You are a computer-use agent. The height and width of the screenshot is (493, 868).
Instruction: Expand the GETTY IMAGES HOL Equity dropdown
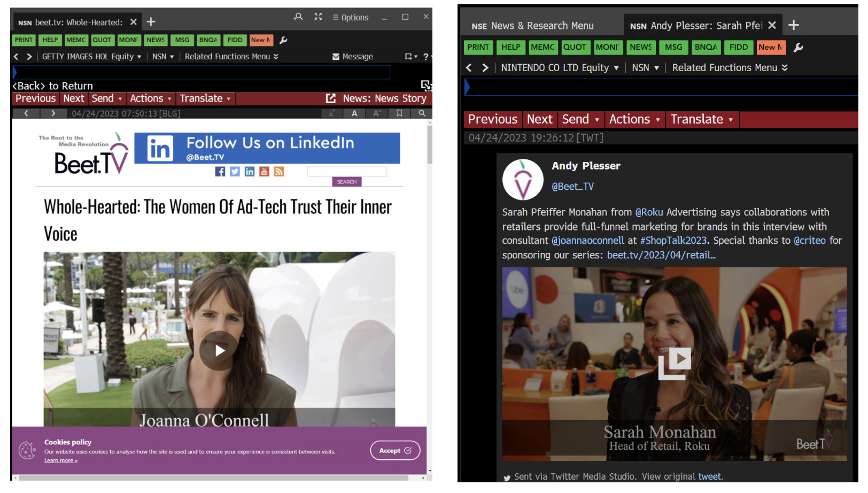point(139,57)
